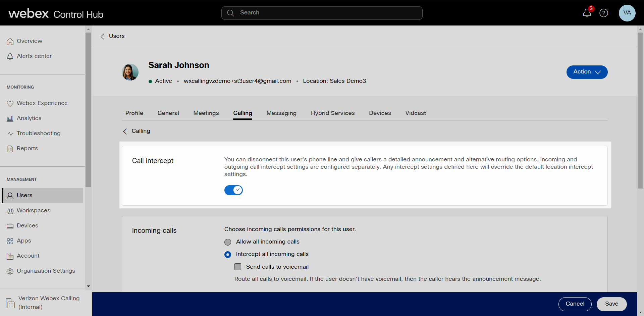Check the Send calls to voicemail box
The image size is (644, 316).
(x=238, y=267)
